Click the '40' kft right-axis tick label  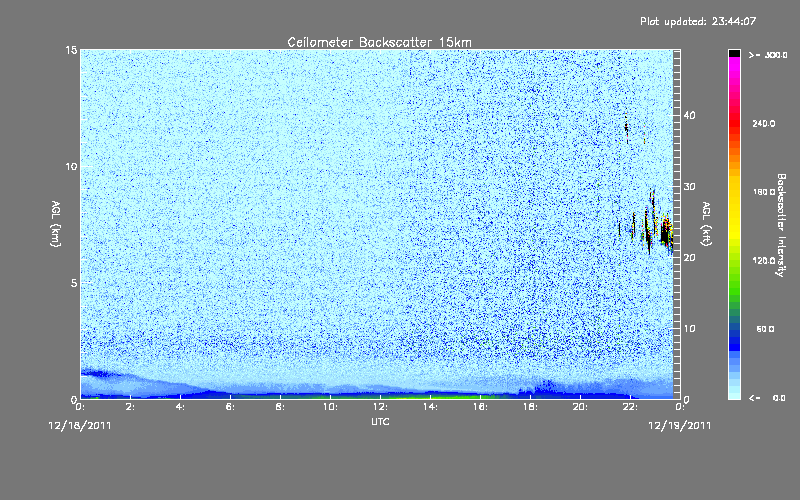689,115
